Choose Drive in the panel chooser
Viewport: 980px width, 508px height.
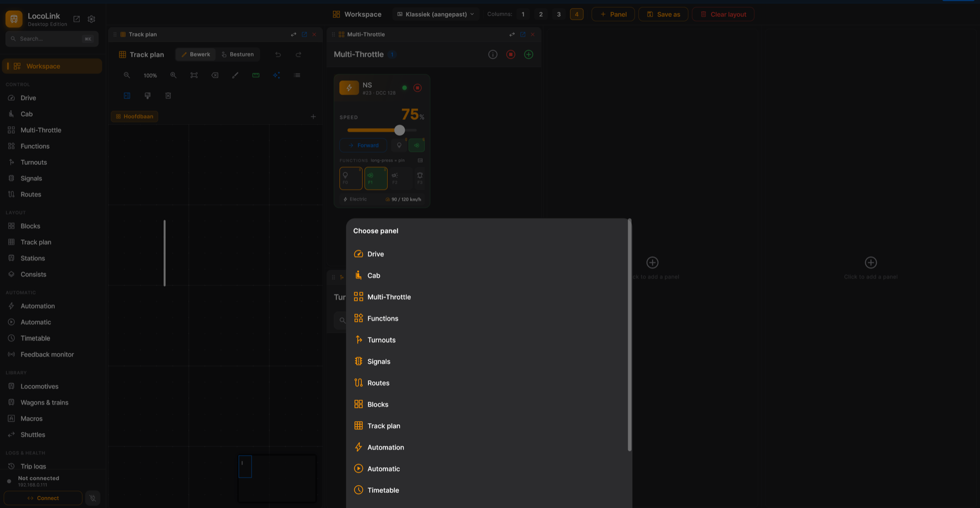(x=489, y=254)
